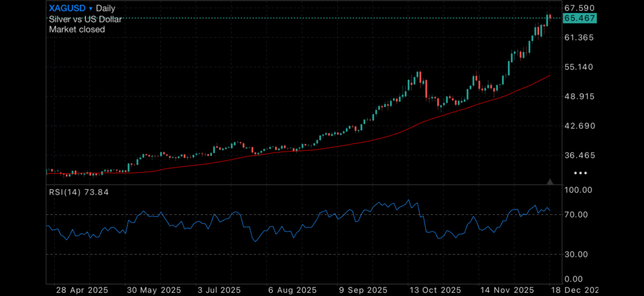Click the 48.915 price axis label
644x296 pixels.
(579, 97)
